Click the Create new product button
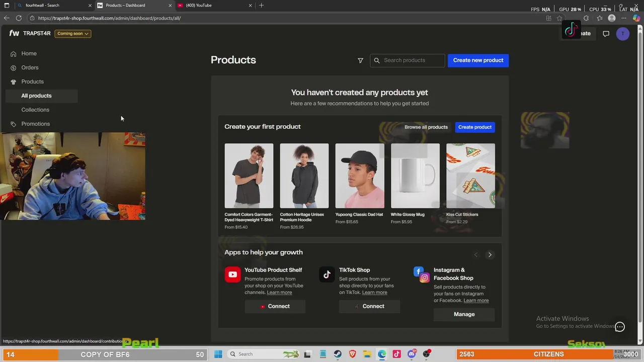The height and width of the screenshot is (362, 644). click(478, 60)
